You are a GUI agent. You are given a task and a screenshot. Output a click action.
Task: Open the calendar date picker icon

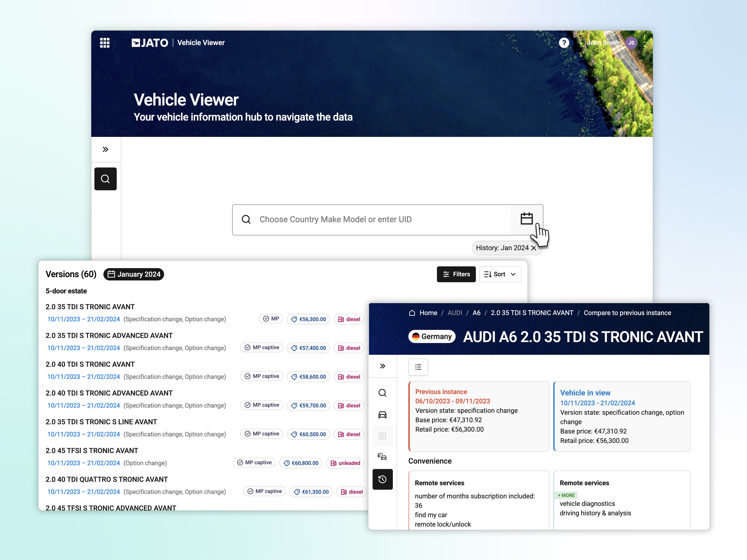pyautogui.click(x=527, y=219)
